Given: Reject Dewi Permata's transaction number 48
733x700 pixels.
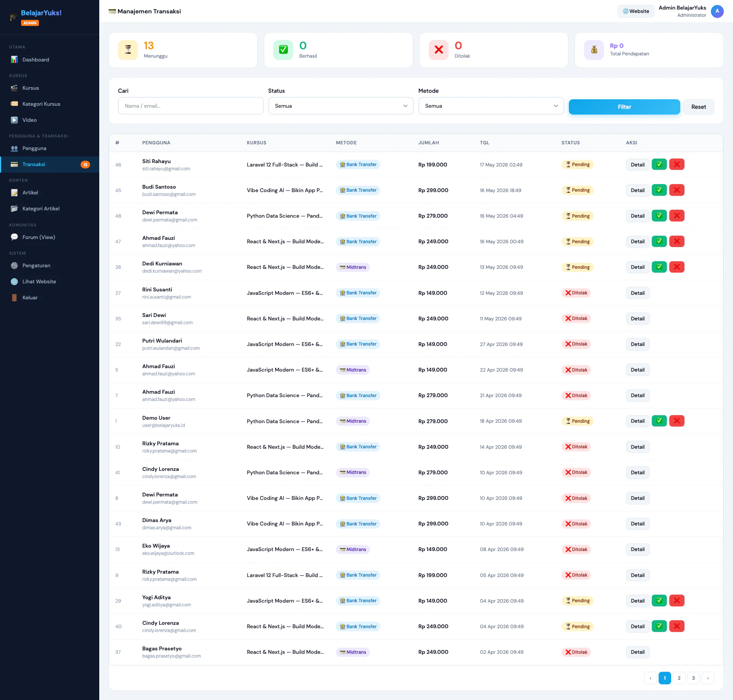Looking at the screenshot, I should pos(676,216).
